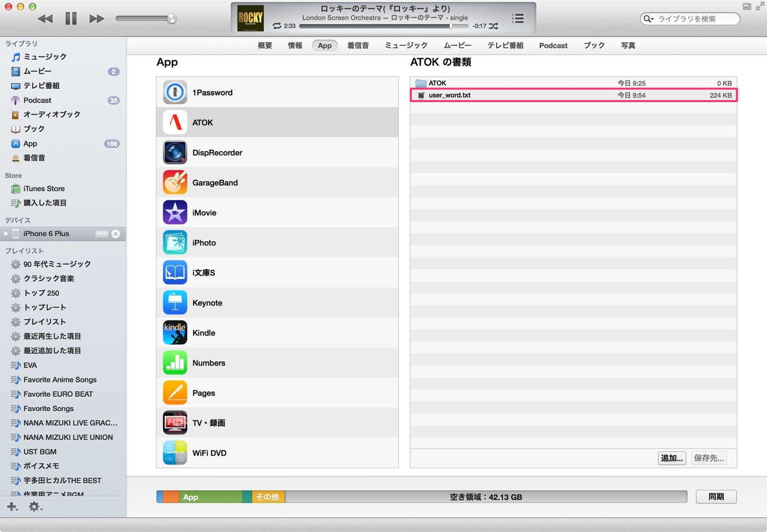Screen dimensions: 767x532
Task: Expand iPhone 6 Plus disclosure triangle
Action: click(x=6, y=233)
